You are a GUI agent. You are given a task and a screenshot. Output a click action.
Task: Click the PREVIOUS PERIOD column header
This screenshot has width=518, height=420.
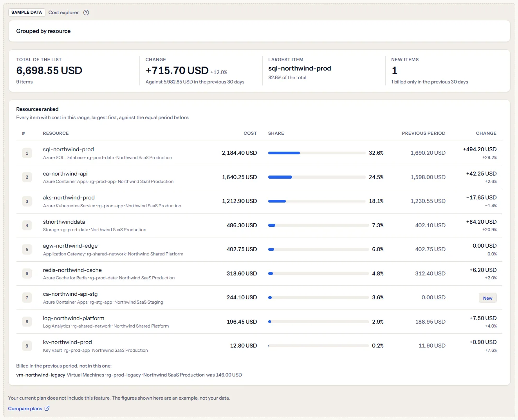coord(424,133)
